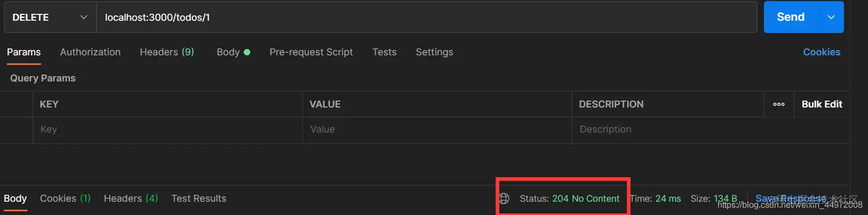868x215 pixels.
Task: Expand the Send button dropdown arrow
Action: click(x=831, y=17)
